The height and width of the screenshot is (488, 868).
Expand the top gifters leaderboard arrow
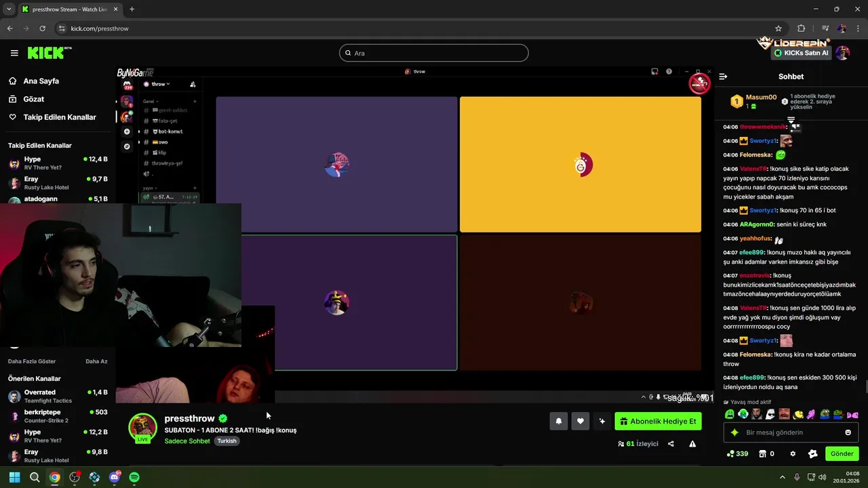(791, 121)
